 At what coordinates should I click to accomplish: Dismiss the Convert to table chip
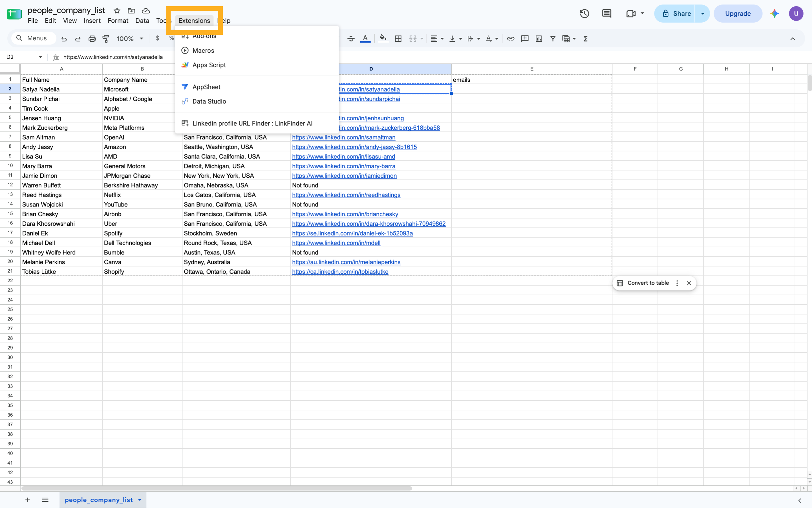pos(689,283)
